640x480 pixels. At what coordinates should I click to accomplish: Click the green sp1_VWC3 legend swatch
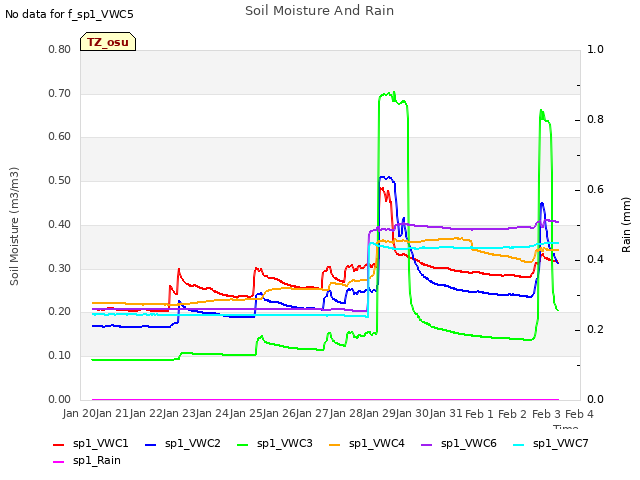click(242, 445)
